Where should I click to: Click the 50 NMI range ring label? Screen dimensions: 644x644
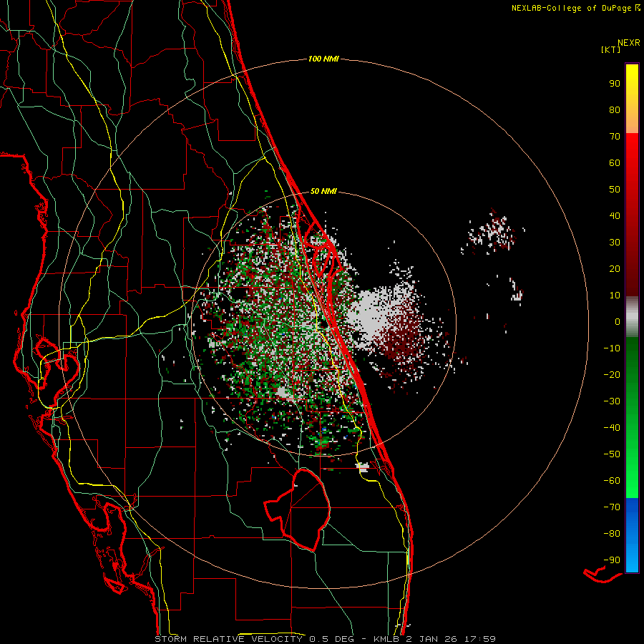[x=323, y=191]
